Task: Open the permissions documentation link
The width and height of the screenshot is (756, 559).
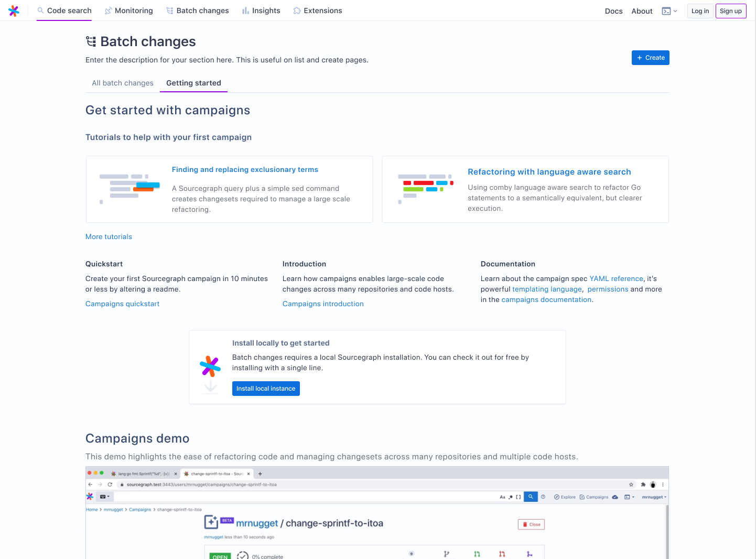Action: (608, 289)
